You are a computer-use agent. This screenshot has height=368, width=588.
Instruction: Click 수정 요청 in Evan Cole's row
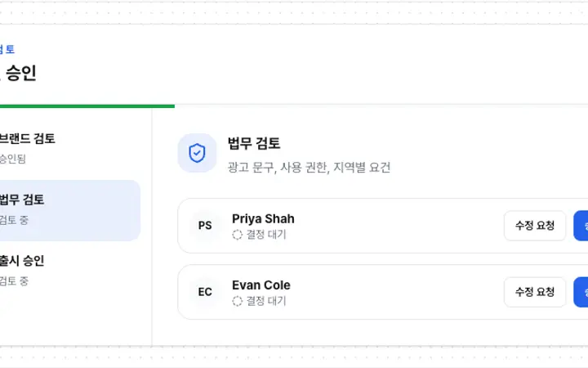click(535, 292)
